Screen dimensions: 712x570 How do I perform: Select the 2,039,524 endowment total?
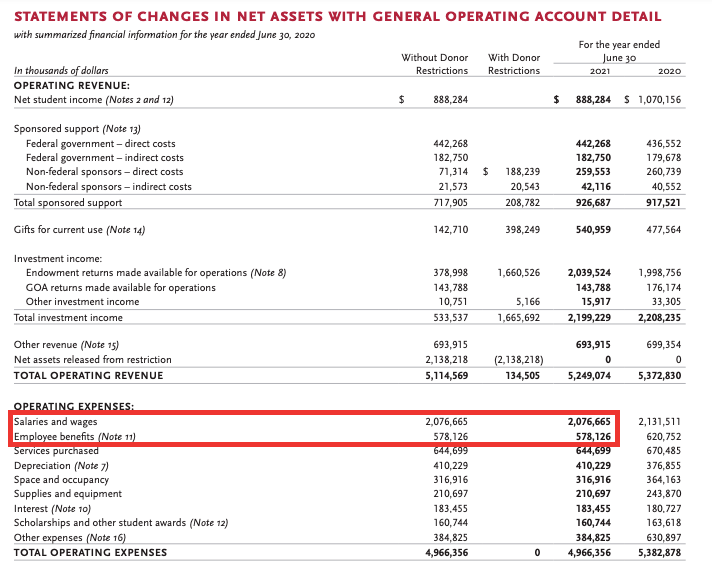point(589,273)
